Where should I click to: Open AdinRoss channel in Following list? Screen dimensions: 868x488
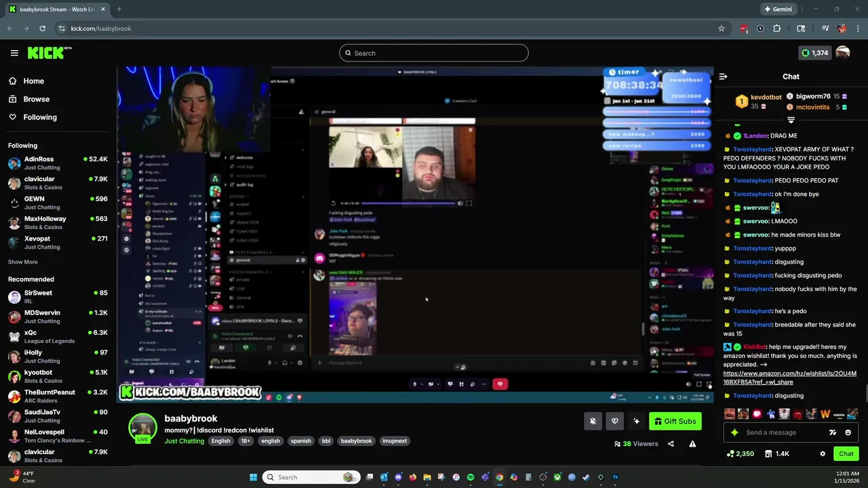[58, 163]
